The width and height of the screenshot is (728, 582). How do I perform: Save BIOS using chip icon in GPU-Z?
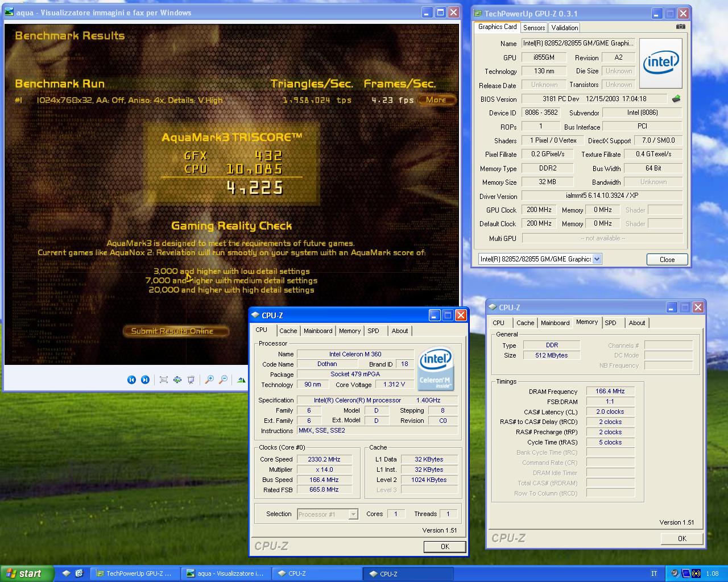click(x=676, y=99)
